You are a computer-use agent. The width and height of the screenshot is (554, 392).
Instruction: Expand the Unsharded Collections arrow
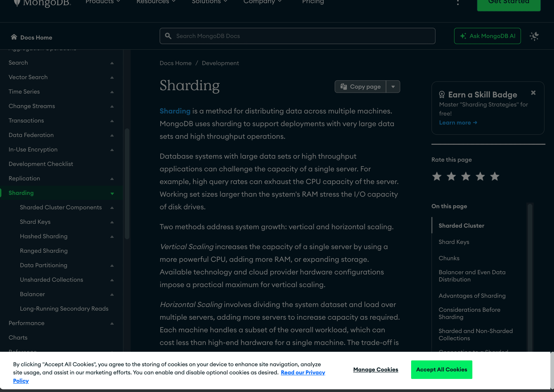pos(112,280)
